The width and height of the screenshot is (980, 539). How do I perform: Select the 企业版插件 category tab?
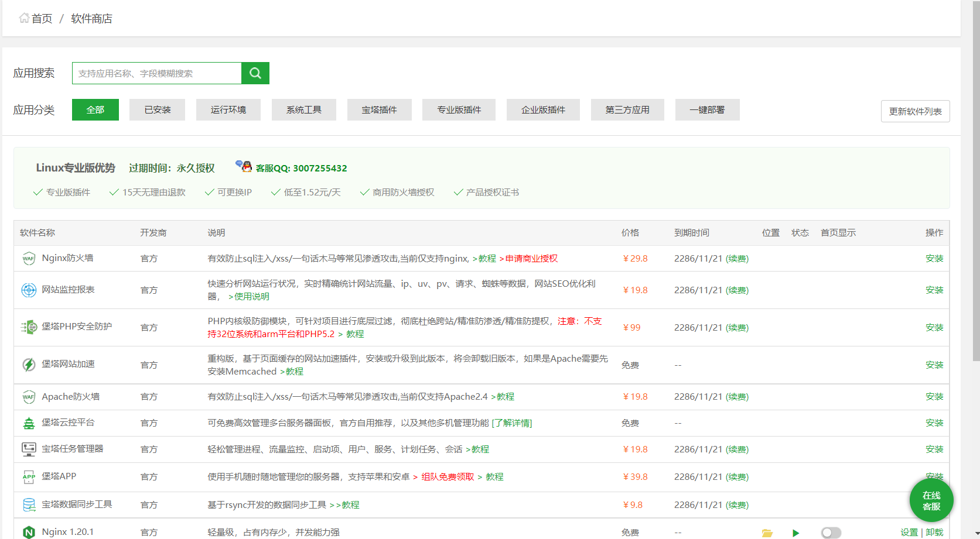point(544,109)
